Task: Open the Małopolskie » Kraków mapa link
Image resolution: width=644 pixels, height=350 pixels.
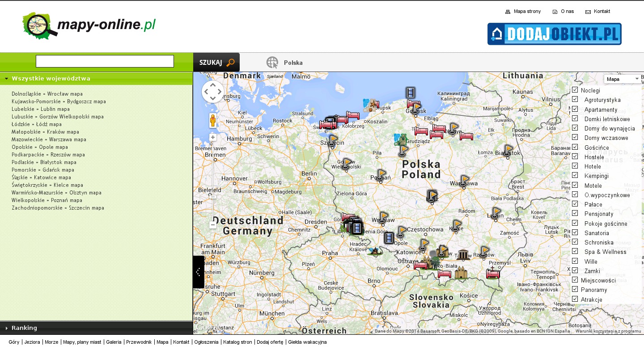Action: (45, 132)
